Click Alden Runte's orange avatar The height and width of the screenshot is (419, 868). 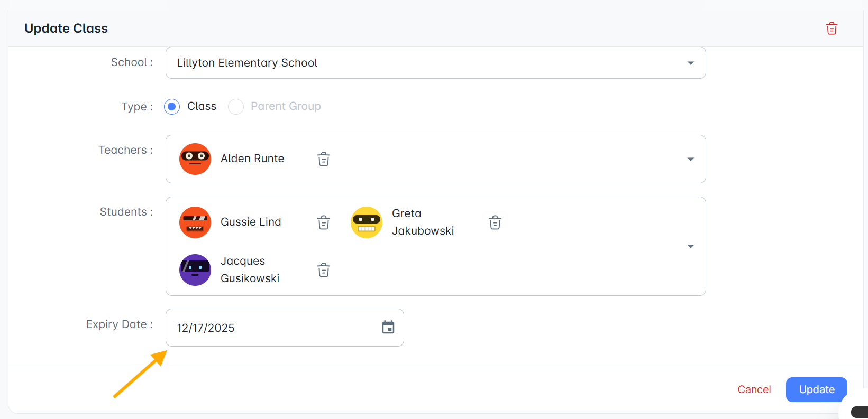[x=195, y=159]
